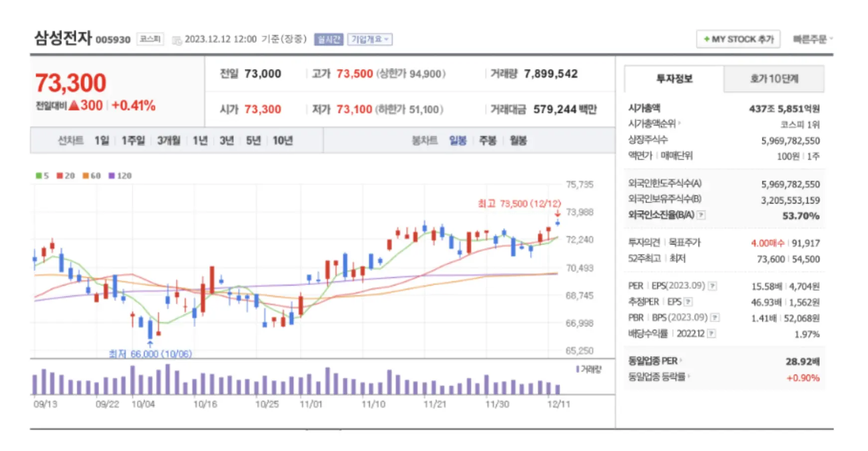
Task: Select 3년 line chart period
Action: (x=227, y=141)
